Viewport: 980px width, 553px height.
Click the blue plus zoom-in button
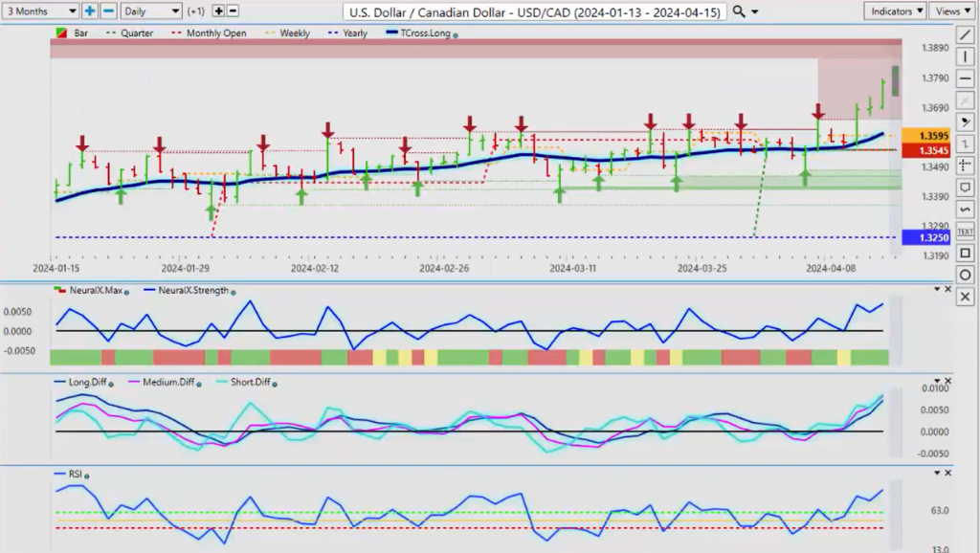click(89, 11)
